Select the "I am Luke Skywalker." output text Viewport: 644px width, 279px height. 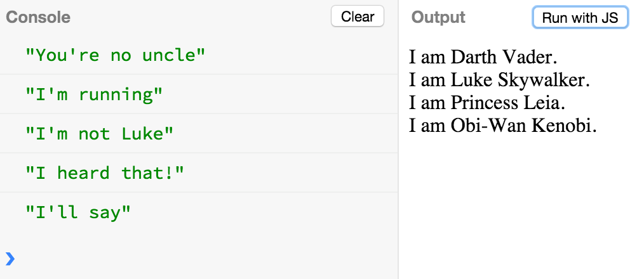[499, 80]
